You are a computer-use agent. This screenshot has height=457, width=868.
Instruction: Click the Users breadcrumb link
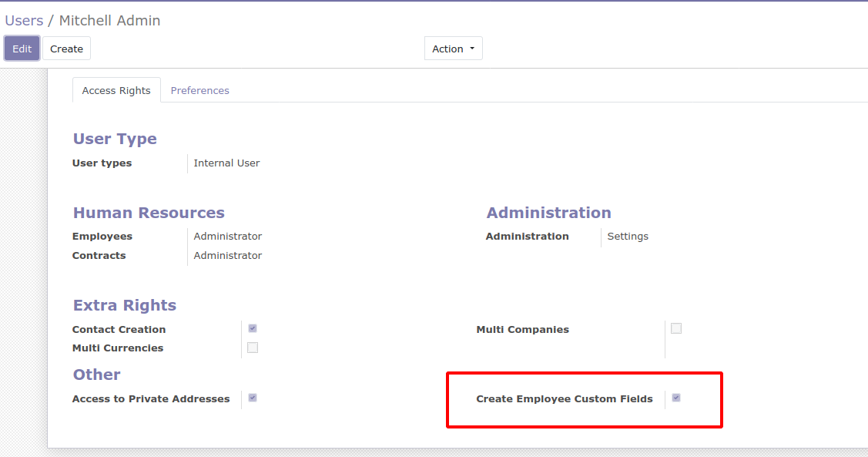click(24, 21)
